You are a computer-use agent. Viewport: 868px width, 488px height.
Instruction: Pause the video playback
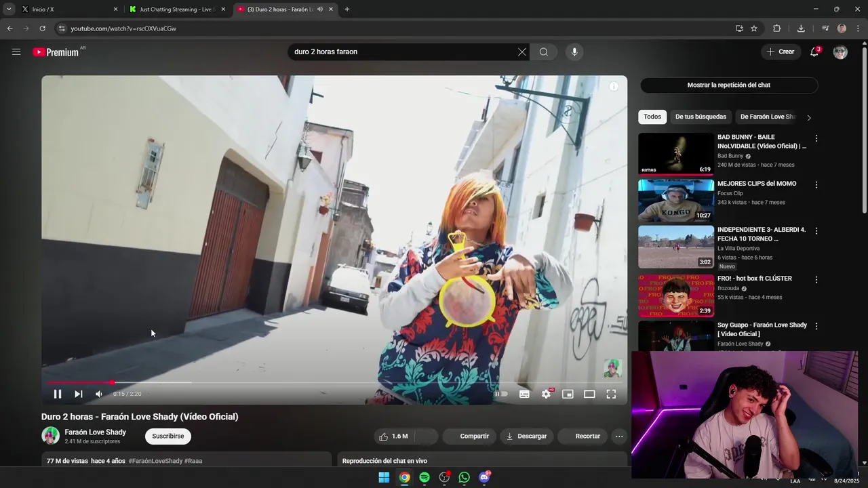click(58, 394)
